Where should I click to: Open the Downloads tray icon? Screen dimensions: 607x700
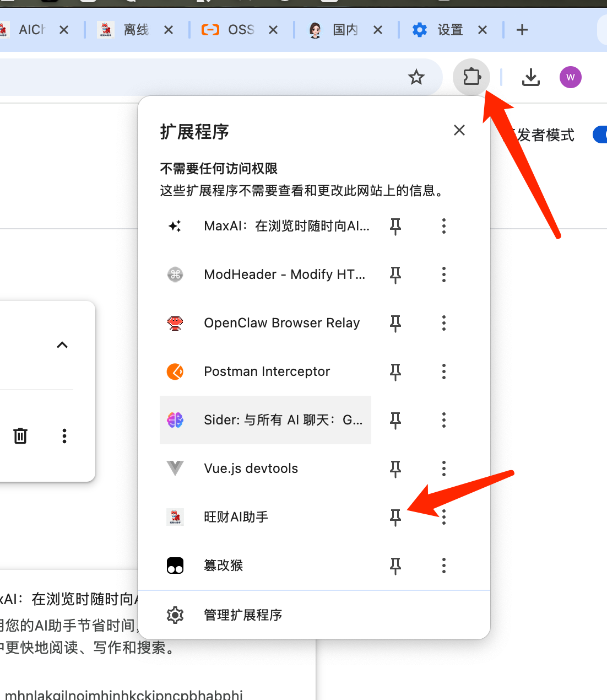[530, 77]
